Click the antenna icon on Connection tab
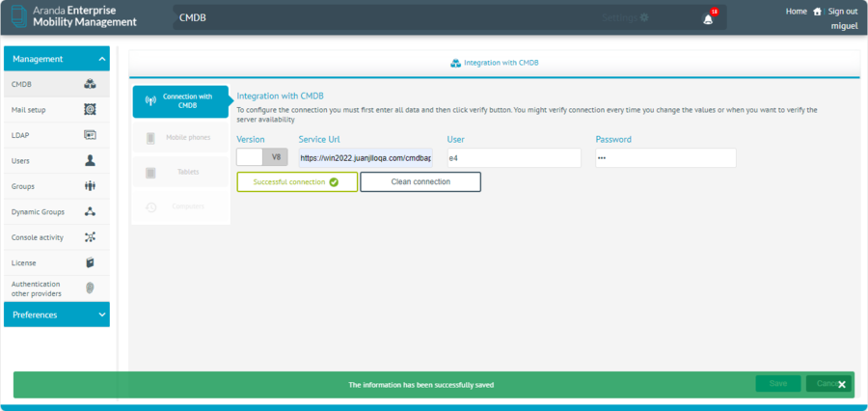Viewport: 868px width, 411px height. [x=150, y=101]
